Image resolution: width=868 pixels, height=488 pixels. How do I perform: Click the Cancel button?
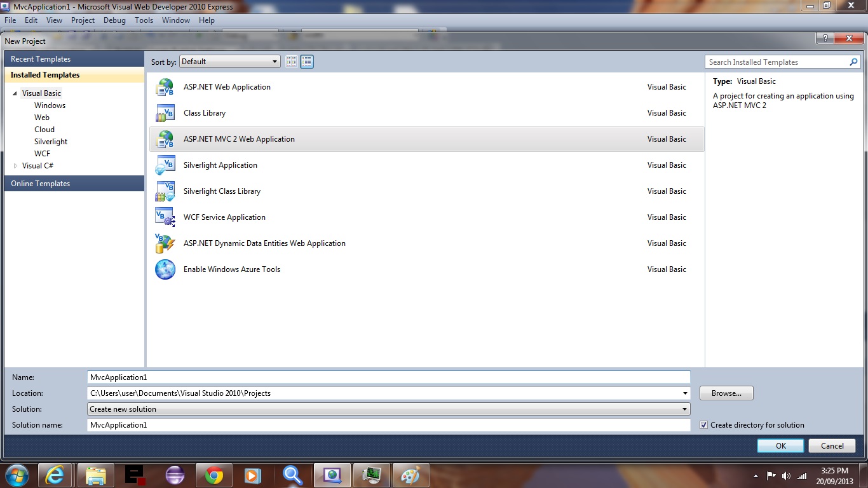(x=832, y=446)
